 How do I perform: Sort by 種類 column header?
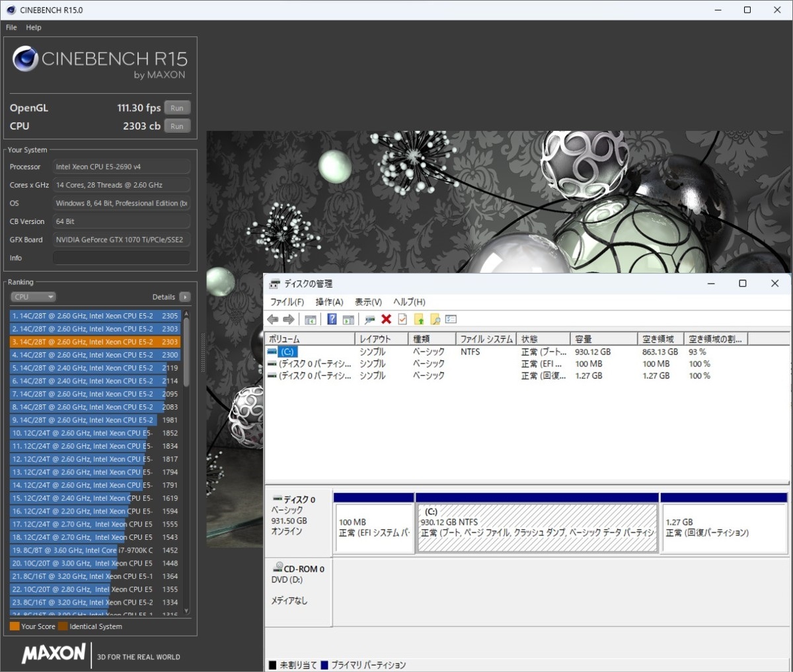[432, 339]
